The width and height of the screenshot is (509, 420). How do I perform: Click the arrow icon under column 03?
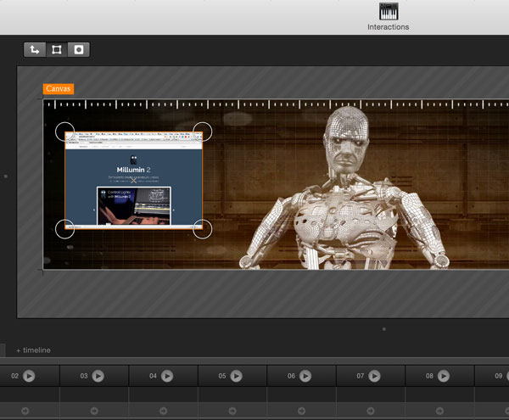click(x=94, y=411)
